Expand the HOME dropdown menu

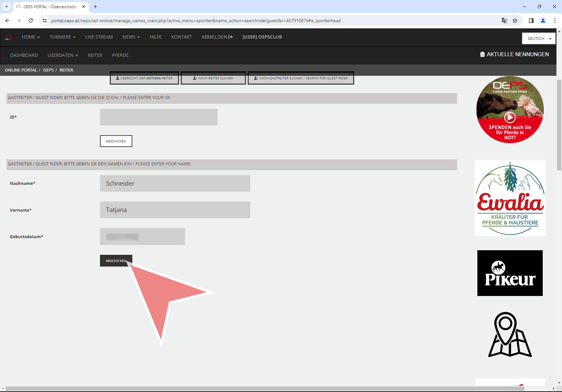[x=31, y=37]
